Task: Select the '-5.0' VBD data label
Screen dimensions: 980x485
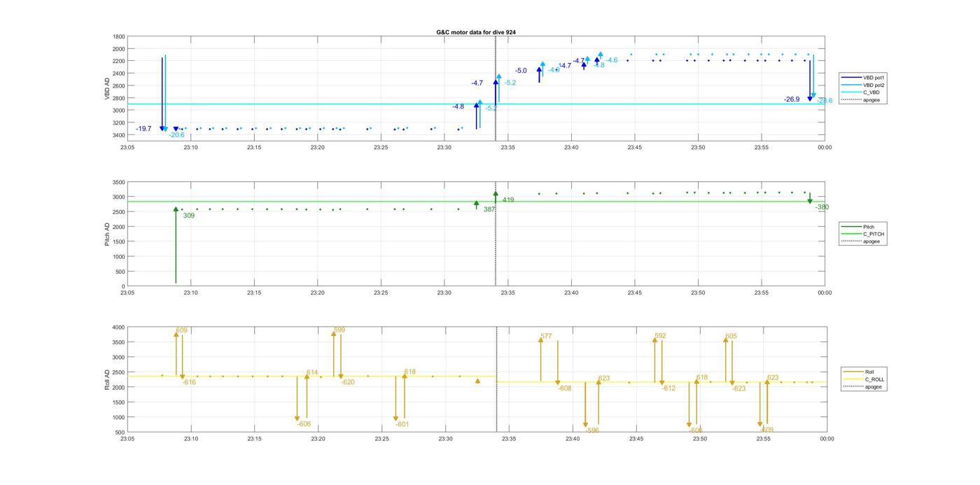Action: point(521,71)
